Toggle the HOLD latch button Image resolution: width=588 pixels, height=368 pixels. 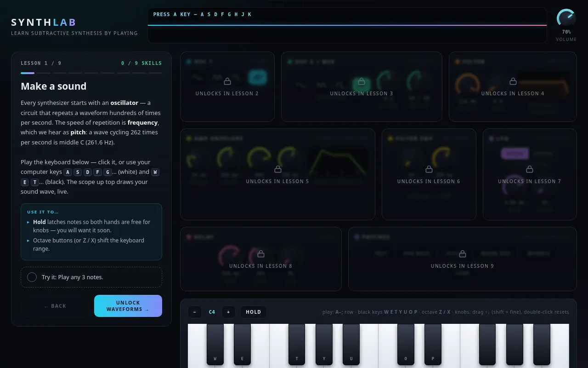(x=253, y=312)
